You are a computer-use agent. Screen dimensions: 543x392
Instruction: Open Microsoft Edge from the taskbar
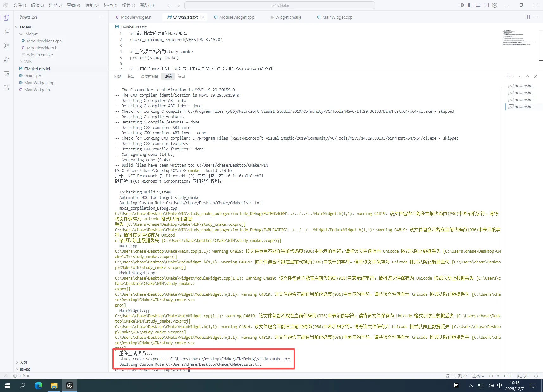[39, 386]
